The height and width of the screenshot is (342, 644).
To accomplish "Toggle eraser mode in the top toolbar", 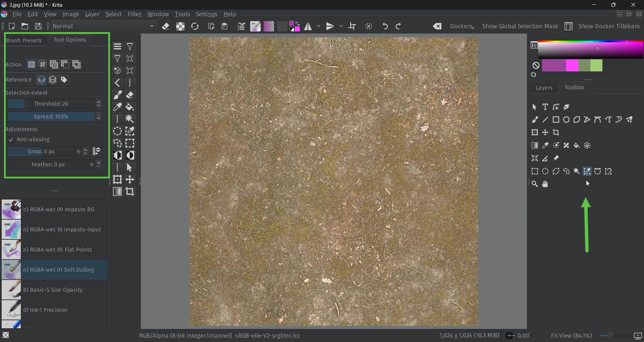I will click(165, 26).
